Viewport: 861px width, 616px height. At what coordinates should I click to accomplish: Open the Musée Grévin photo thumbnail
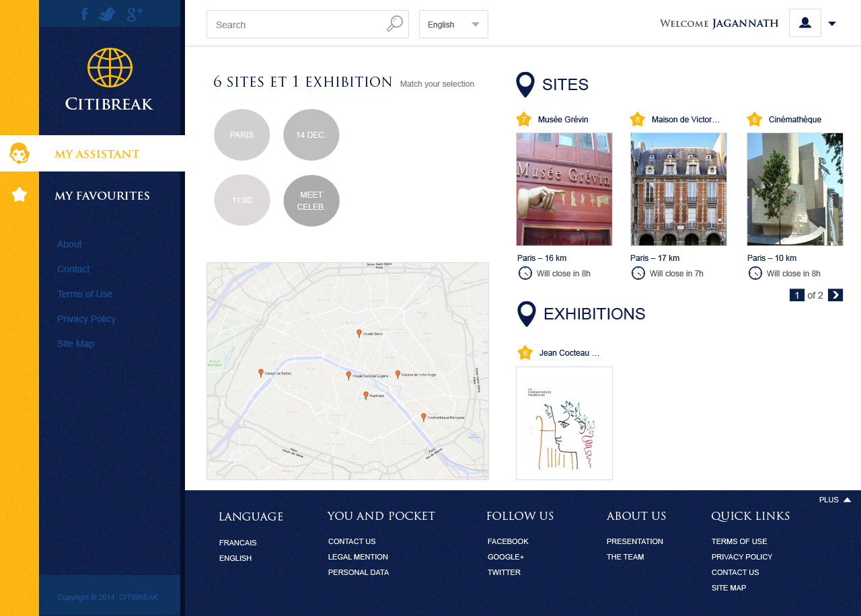pos(564,189)
